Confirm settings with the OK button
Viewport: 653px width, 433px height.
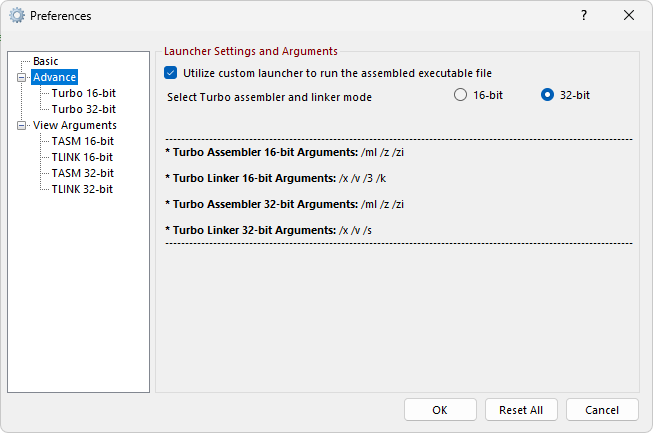coord(440,410)
